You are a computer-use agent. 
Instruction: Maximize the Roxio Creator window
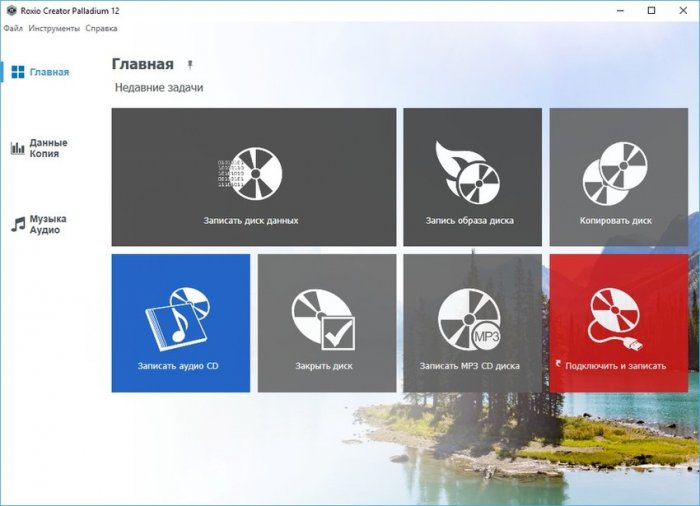(651, 10)
